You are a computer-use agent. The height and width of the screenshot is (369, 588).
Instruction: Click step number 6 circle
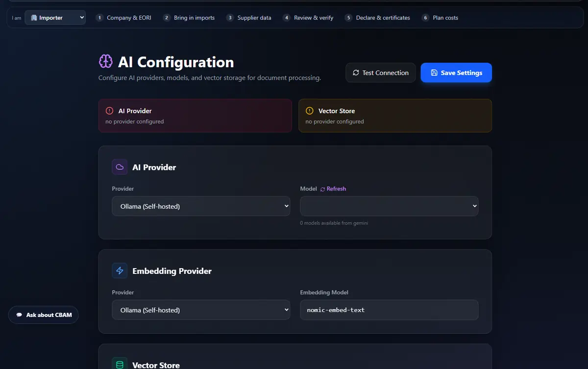425,18
